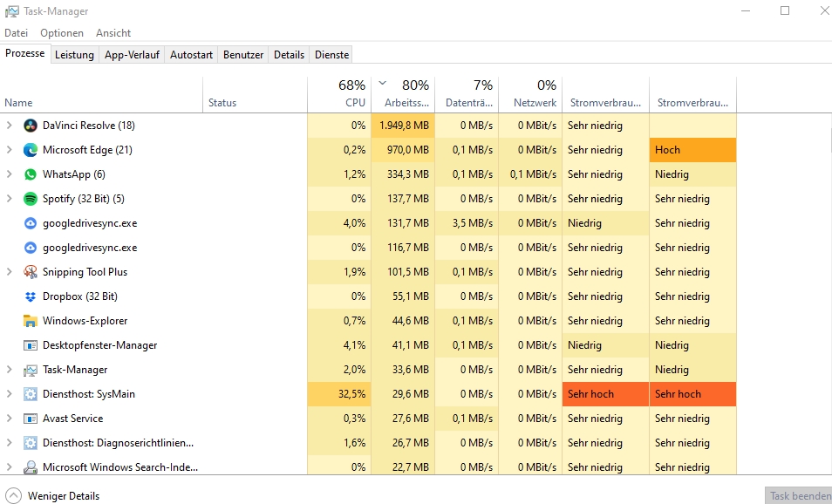
Task: Open the Dienste tab
Action: point(331,55)
